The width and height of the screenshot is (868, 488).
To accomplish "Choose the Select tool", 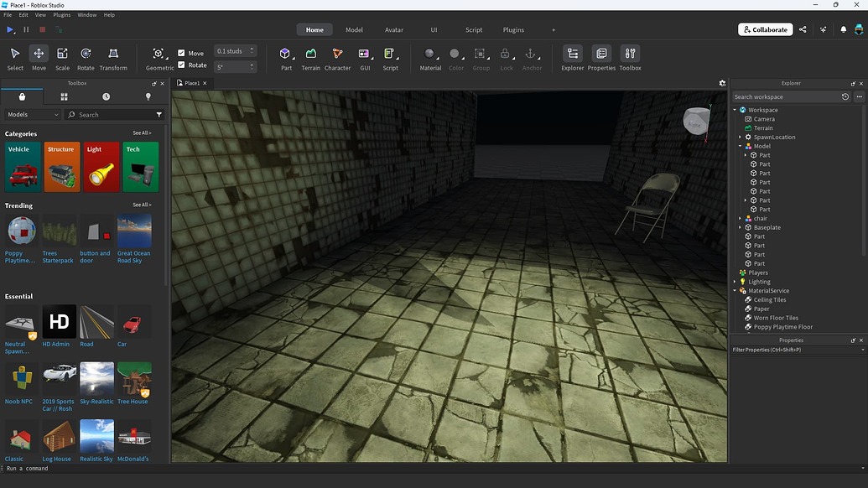I will pos(15,58).
